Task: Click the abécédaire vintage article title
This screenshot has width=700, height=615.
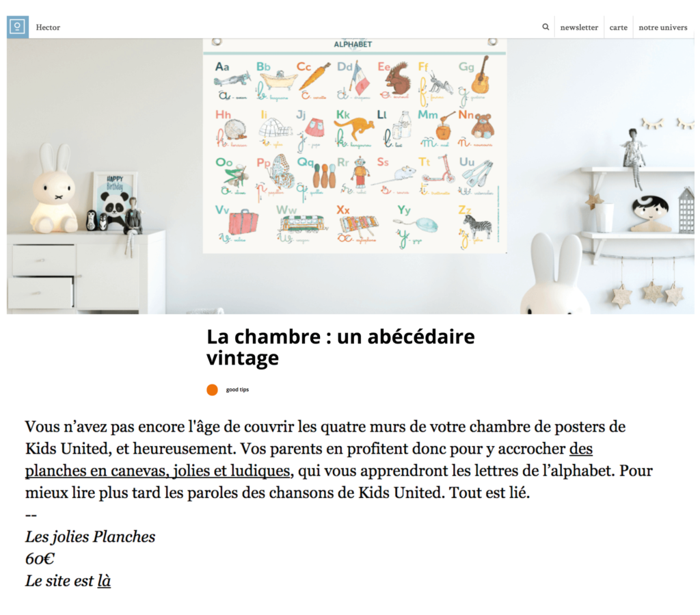Action: click(x=340, y=347)
